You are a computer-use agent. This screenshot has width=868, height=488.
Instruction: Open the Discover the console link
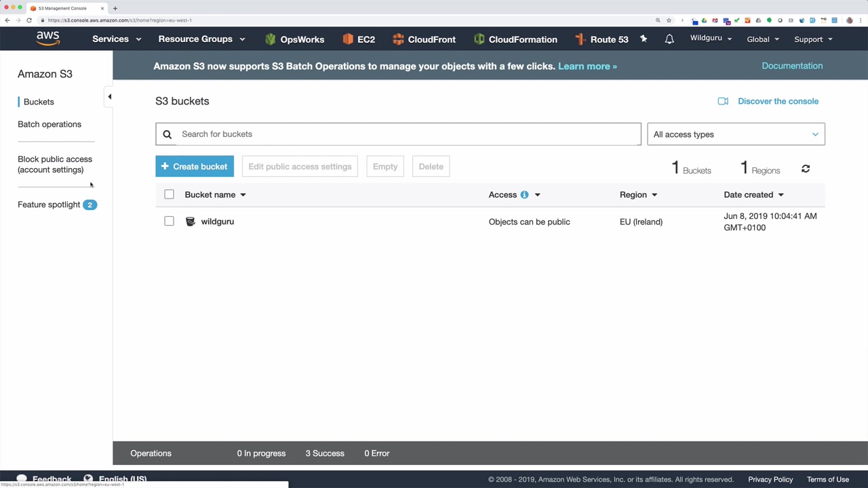coord(778,101)
